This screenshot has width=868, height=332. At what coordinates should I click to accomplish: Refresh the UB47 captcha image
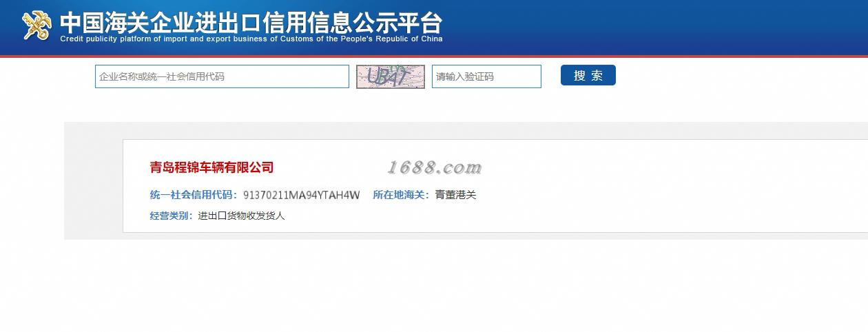[x=390, y=76]
